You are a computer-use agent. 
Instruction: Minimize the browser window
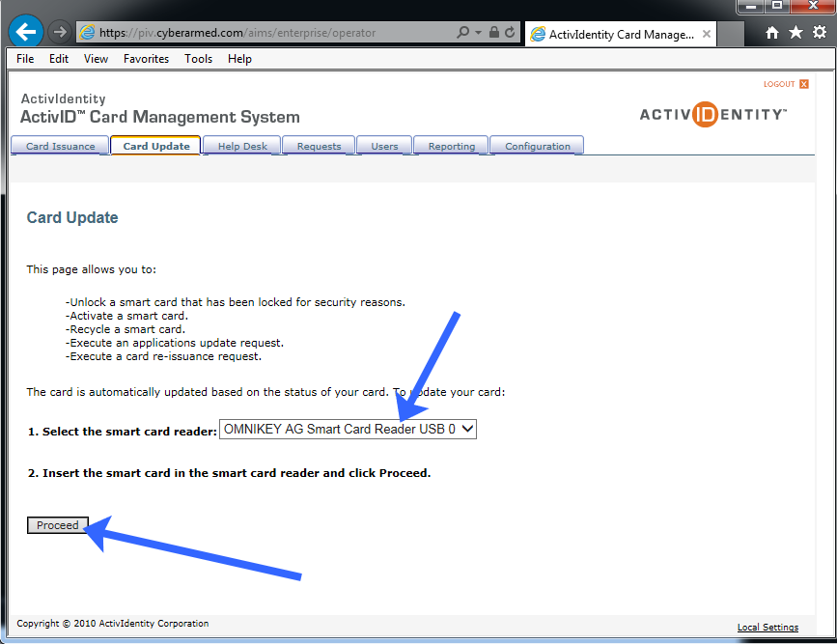click(750, 7)
